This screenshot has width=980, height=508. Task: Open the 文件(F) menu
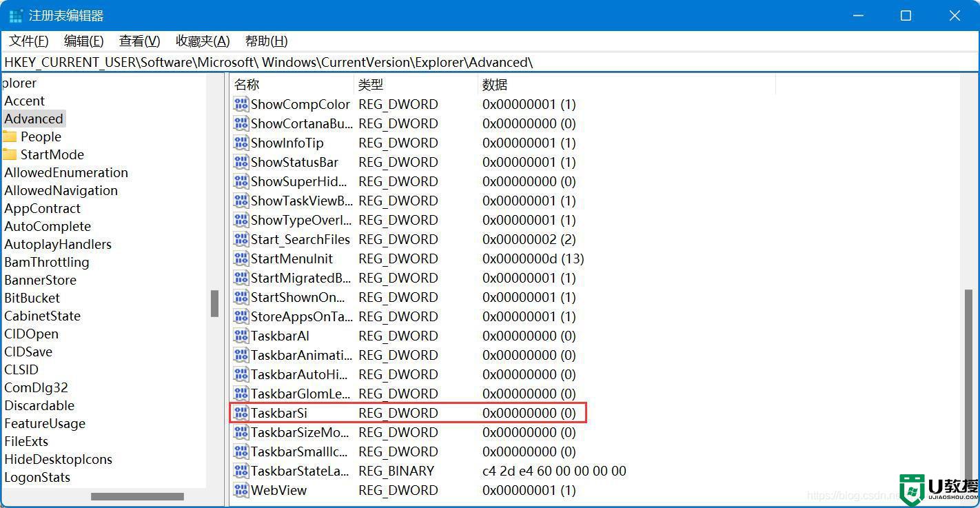tap(29, 41)
